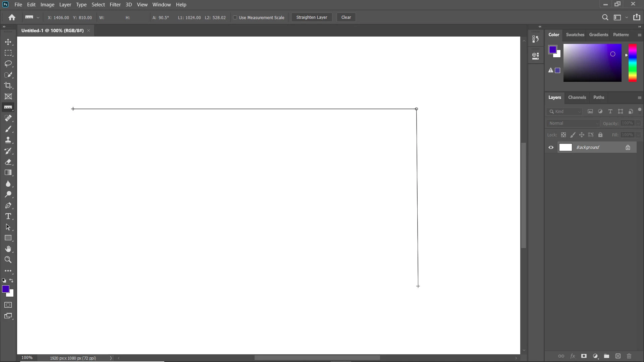Enable Use Measurement Scale checkbox
Viewport: 644px width, 362px height.
(235, 17)
